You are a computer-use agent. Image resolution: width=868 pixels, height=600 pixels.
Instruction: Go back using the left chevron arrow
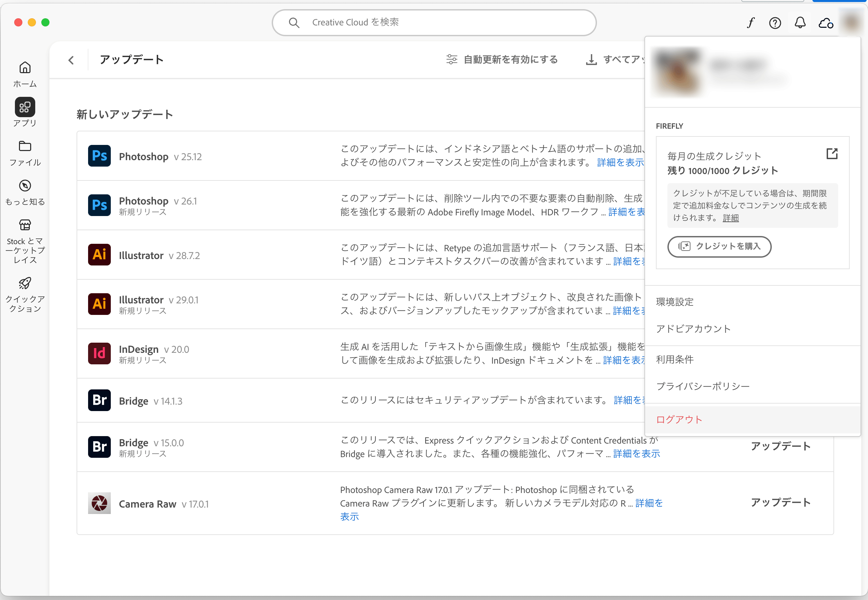[x=71, y=60]
